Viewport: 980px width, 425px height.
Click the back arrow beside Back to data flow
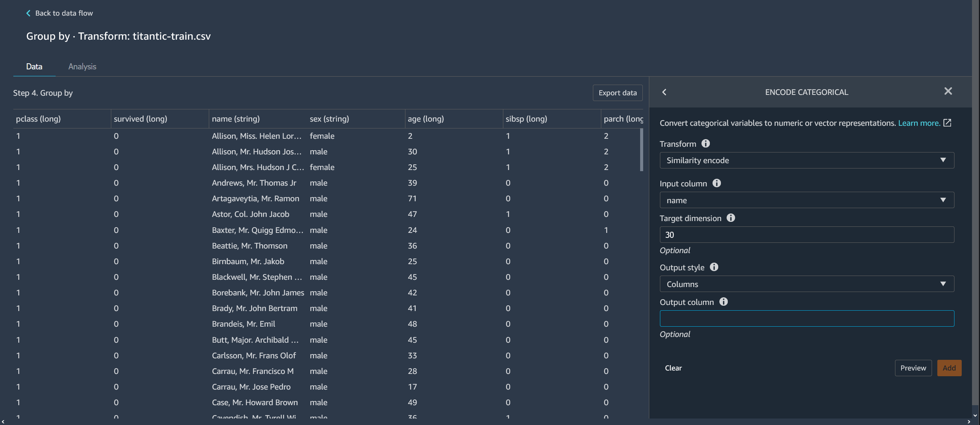click(x=29, y=13)
